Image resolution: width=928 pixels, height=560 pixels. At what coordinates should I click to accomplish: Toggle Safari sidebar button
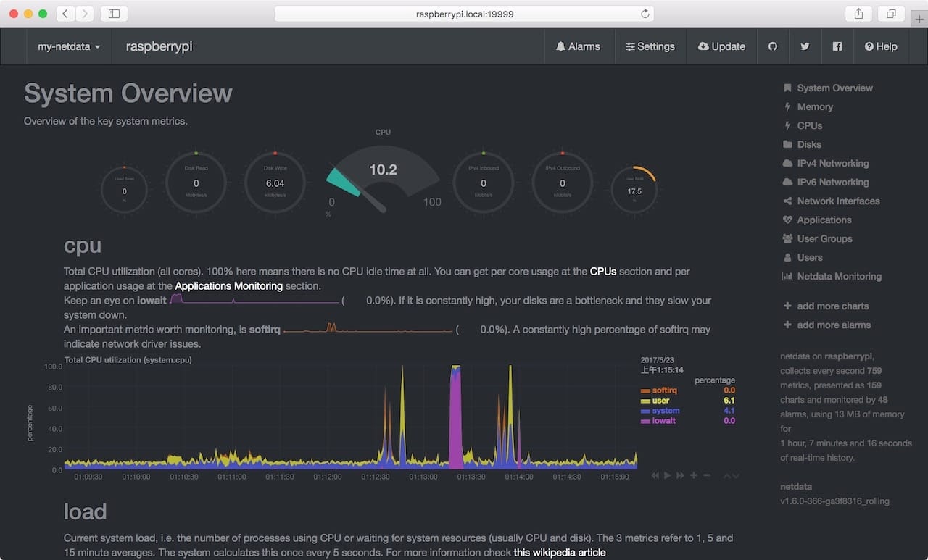(114, 13)
